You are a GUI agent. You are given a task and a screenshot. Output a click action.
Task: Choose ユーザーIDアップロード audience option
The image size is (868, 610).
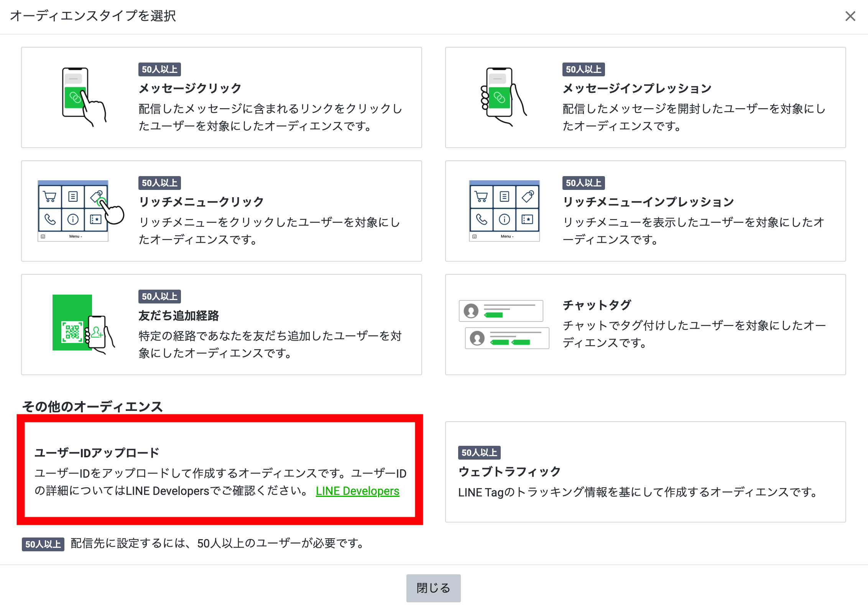pos(97,453)
